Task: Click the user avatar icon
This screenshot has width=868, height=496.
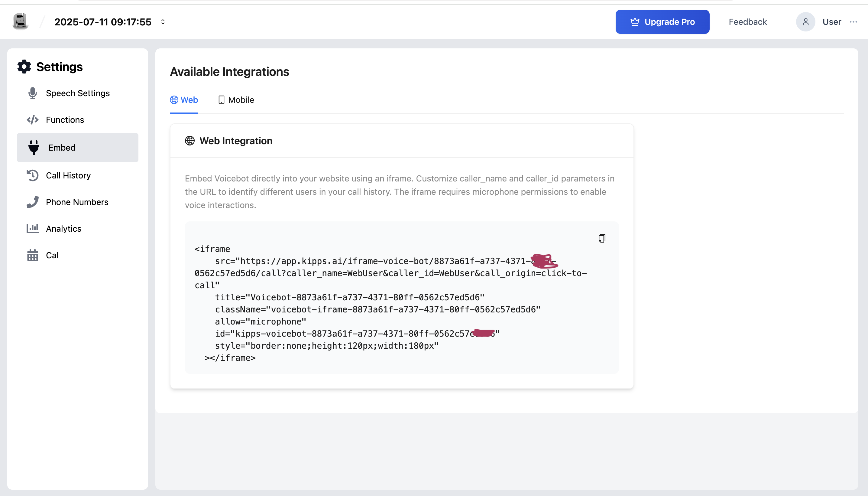Action: point(805,22)
